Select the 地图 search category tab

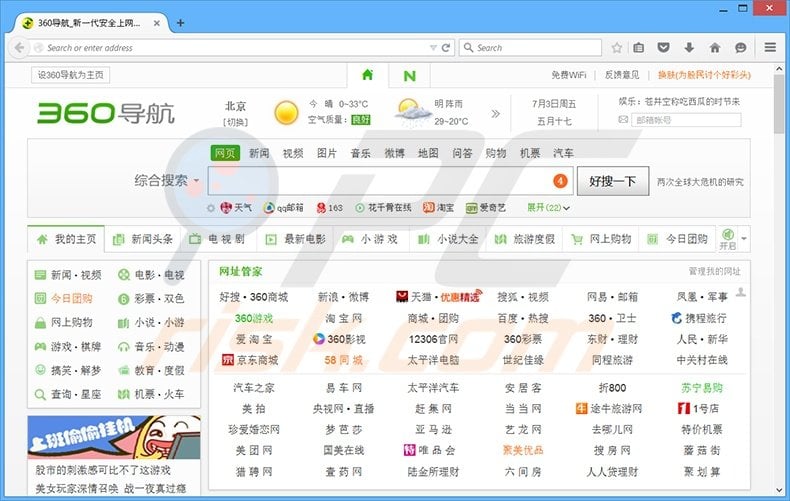428,153
